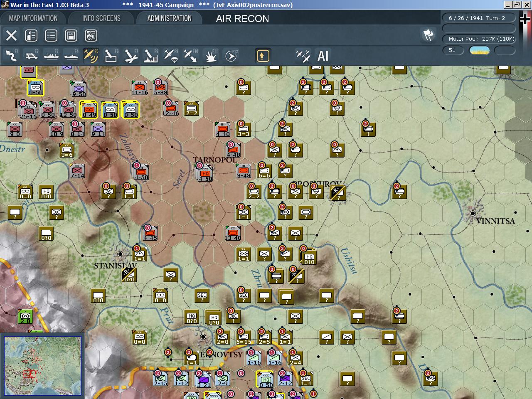The width and height of the screenshot is (532, 399).
Task: Select the Soviet unit labeled 13-48
Action: (233, 233)
